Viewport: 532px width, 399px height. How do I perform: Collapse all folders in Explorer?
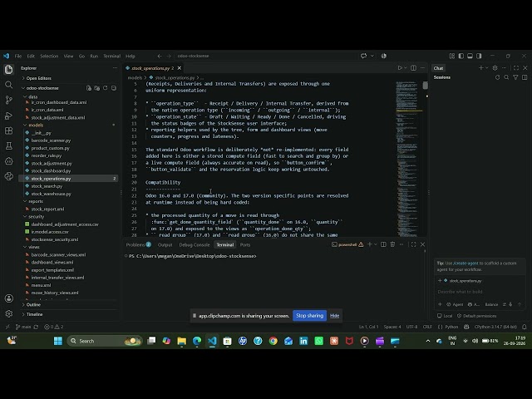[x=114, y=88]
